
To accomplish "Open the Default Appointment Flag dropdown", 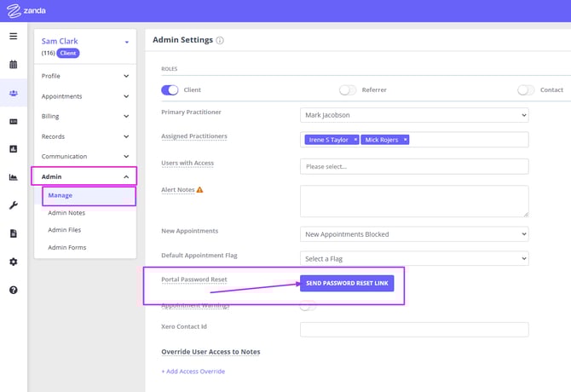I will pos(413,258).
